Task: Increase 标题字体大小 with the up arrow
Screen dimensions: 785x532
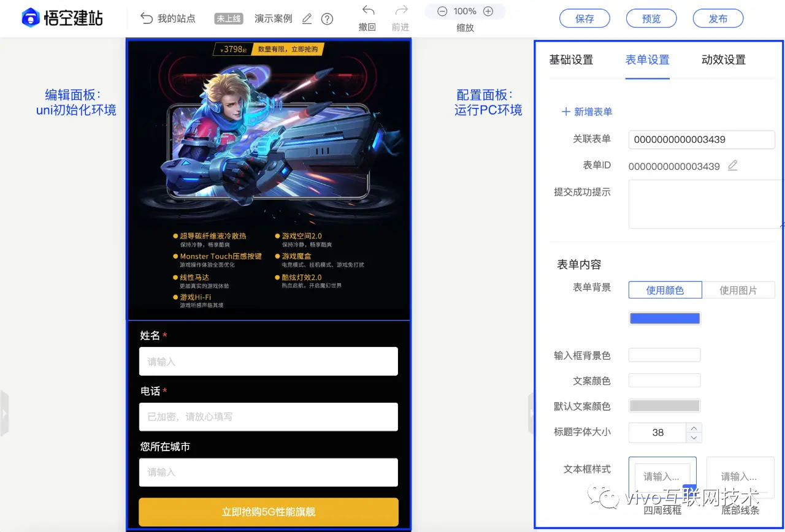Action: [694, 428]
